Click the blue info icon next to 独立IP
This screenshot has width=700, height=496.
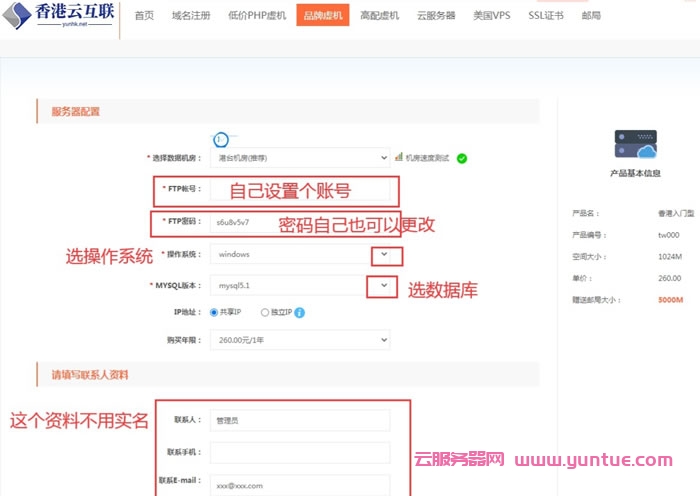coord(300,313)
